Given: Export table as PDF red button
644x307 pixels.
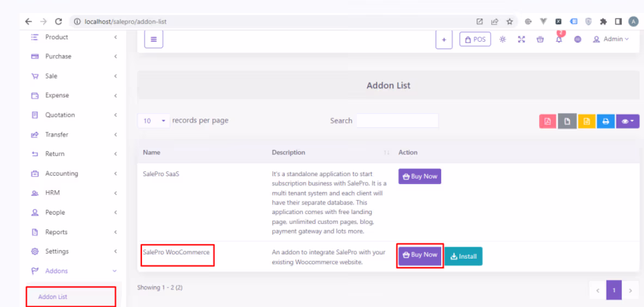Looking at the screenshot, I should tap(548, 121).
